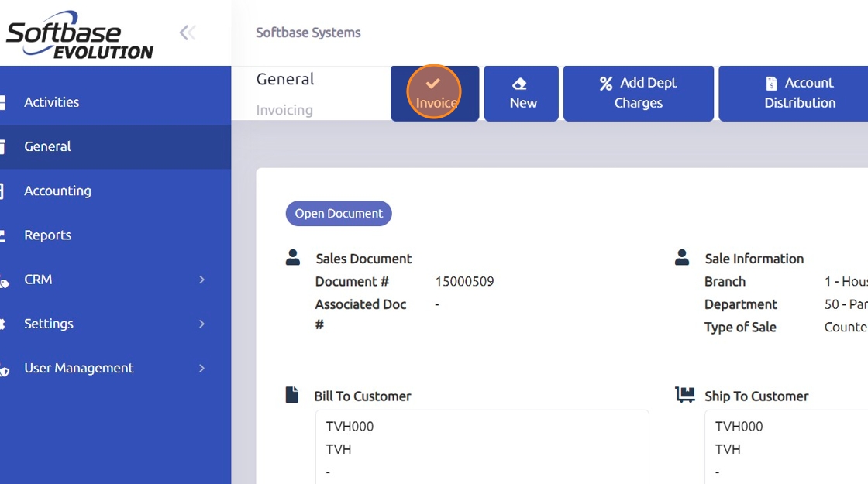Screen dimensions: 868x484
Task: Click the dolly icon beside Ship To Customer
Action: pos(685,394)
